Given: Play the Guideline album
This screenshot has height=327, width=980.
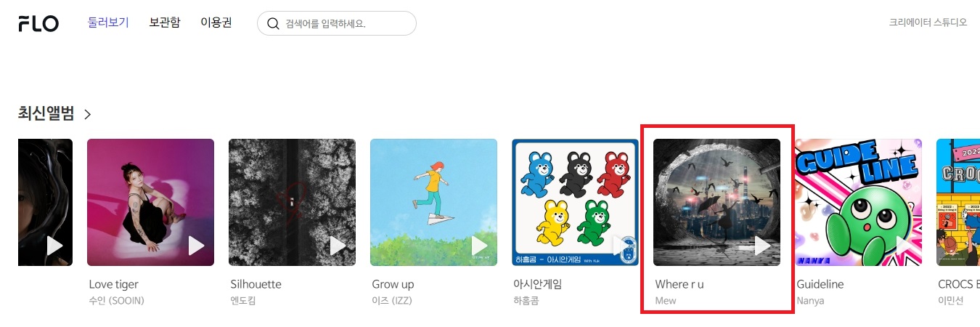Looking at the screenshot, I should click(x=904, y=246).
